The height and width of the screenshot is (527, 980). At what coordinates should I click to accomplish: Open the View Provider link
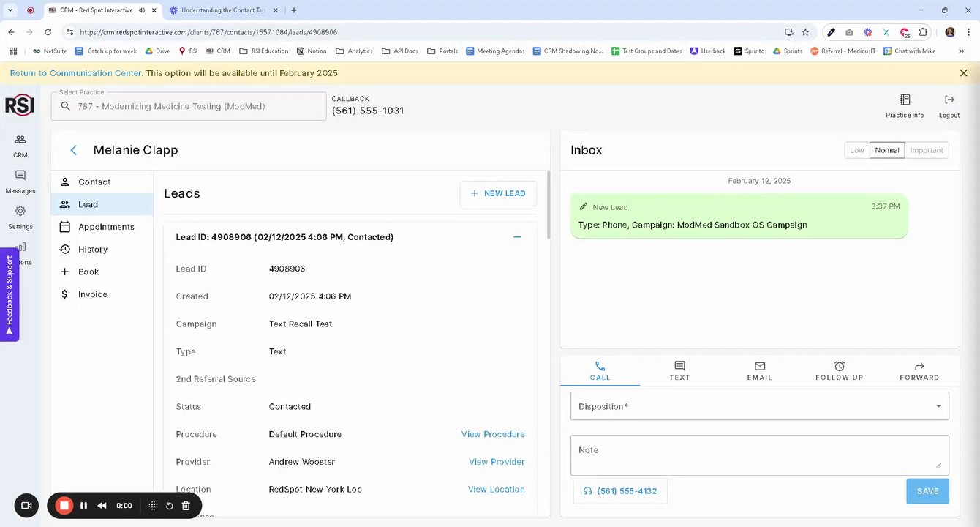(497, 462)
